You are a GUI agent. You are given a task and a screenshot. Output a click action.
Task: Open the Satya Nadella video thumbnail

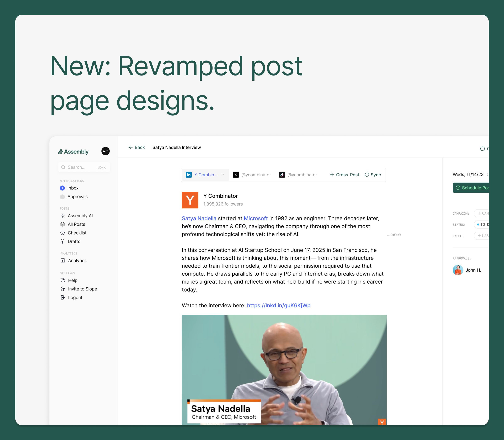[284, 370]
